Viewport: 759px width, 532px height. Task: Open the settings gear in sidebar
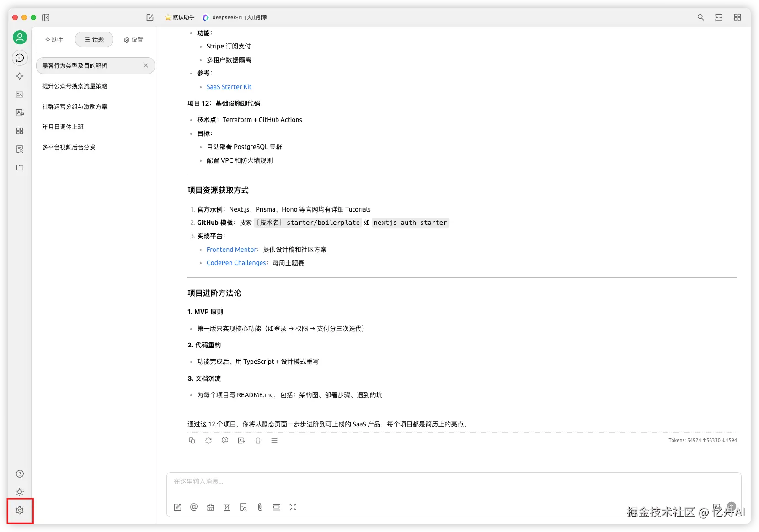(x=20, y=511)
